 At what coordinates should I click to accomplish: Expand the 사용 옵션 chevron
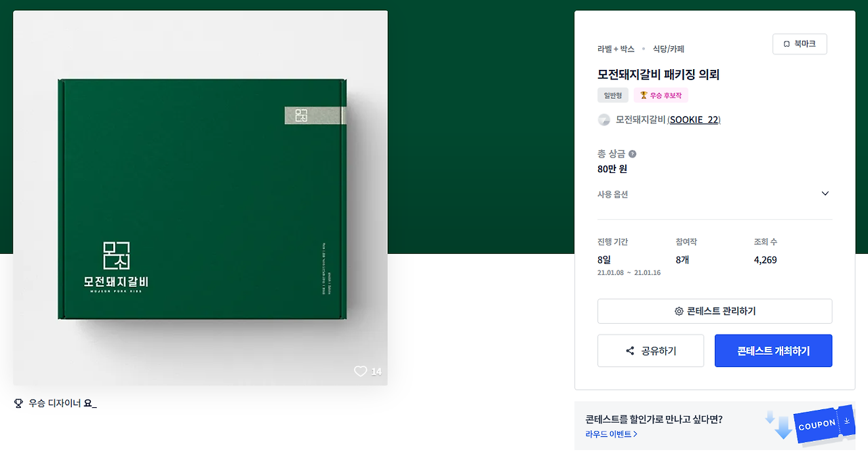point(825,193)
